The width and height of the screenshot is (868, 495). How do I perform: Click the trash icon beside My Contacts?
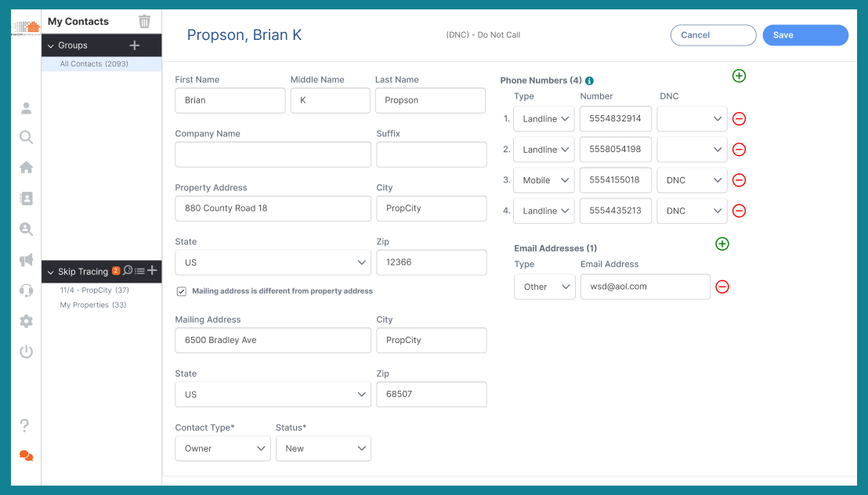144,21
